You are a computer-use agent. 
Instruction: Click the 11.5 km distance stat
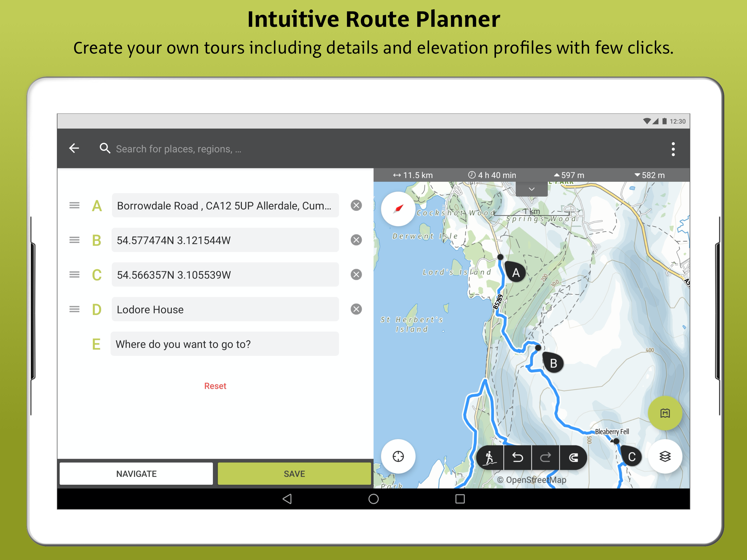pos(413,175)
